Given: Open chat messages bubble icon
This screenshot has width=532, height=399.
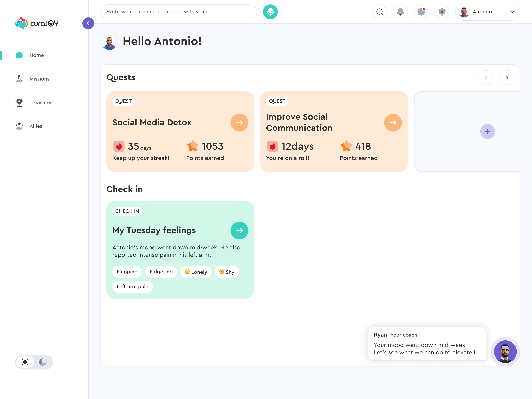Looking at the screenshot, I should [x=421, y=11].
